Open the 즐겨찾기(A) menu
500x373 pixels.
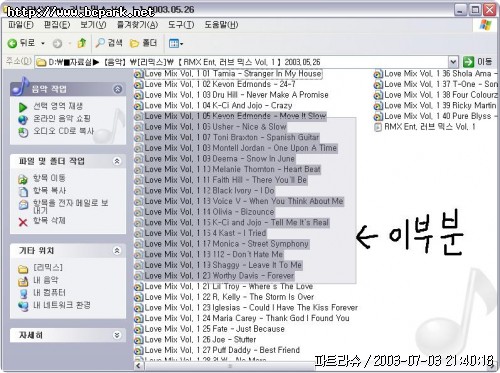click(x=137, y=25)
